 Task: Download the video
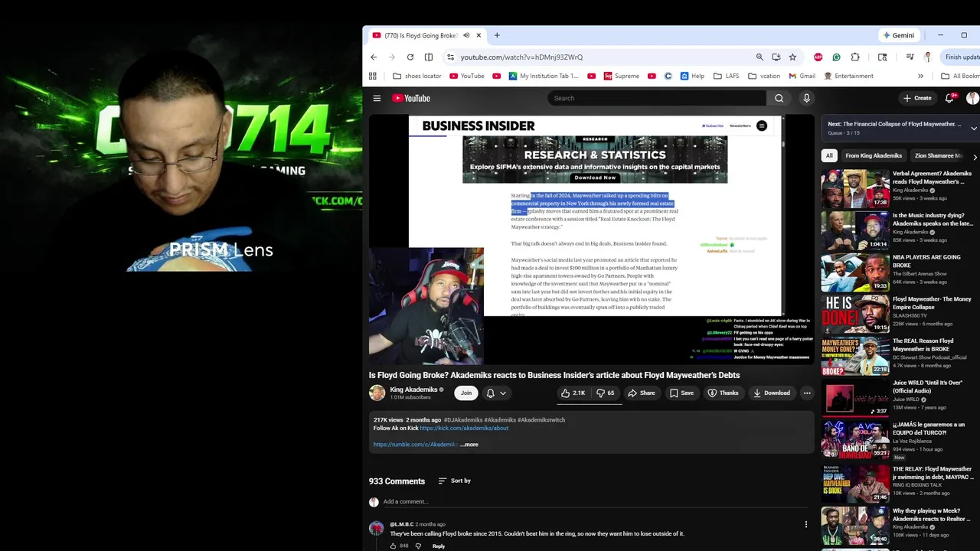771,393
